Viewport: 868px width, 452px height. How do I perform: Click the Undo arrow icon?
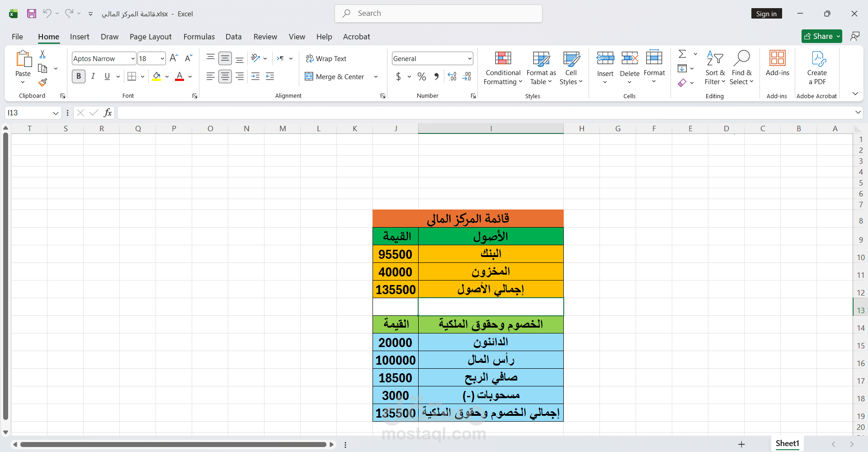coord(47,13)
